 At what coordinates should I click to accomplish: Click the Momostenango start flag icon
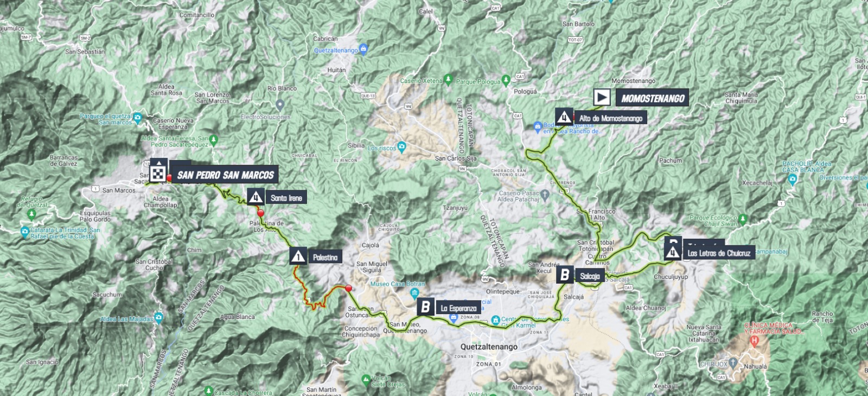602,97
